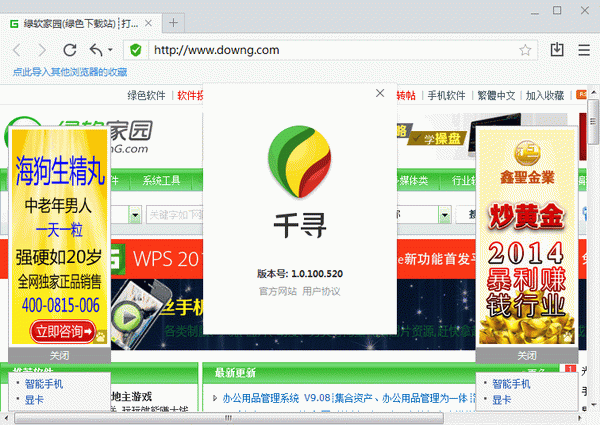This screenshot has width=600, height=425.
Task: Click 绿色软件 in top nav
Action: [x=147, y=95]
